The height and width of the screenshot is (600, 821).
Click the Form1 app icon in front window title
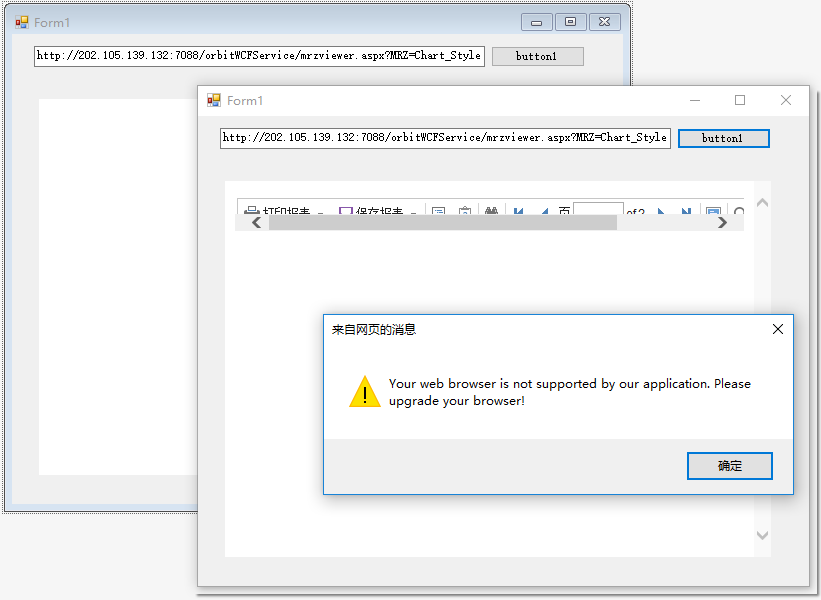[214, 100]
